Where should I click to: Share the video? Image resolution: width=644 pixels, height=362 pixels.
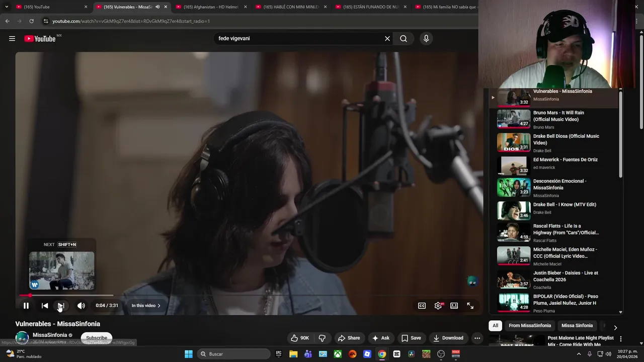click(349, 338)
